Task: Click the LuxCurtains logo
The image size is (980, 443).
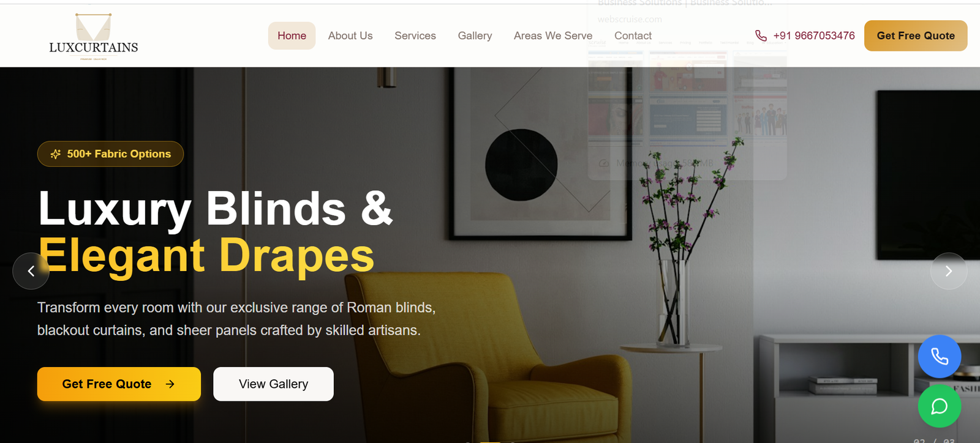Action: pyautogui.click(x=93, y=37)
